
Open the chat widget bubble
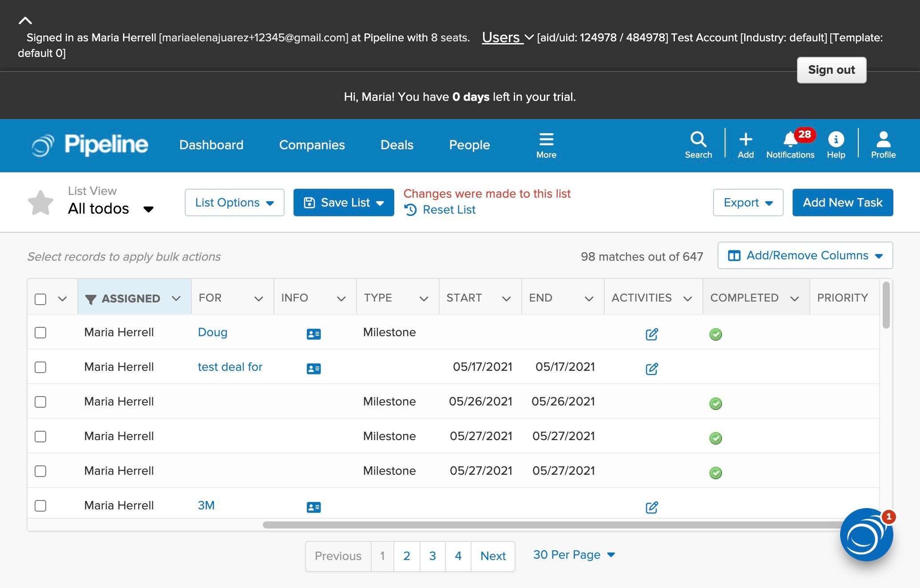click(866, 535)
